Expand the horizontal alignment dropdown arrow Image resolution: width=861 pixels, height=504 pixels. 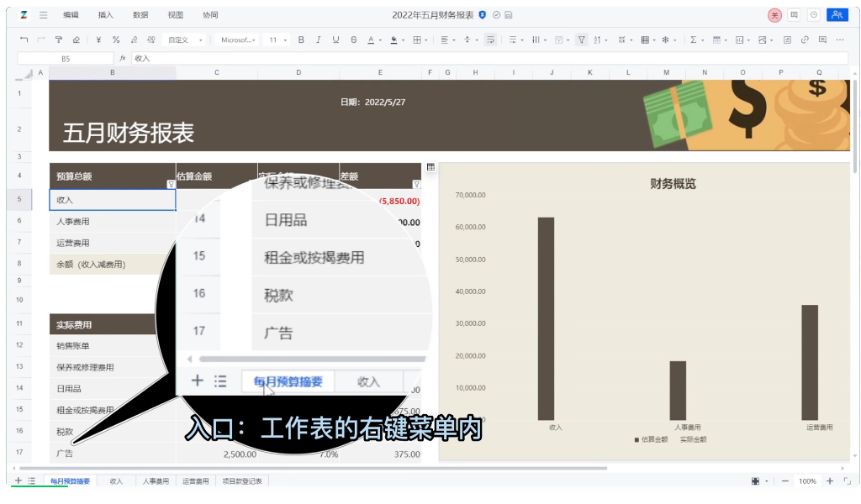click(x=454, y=40)
